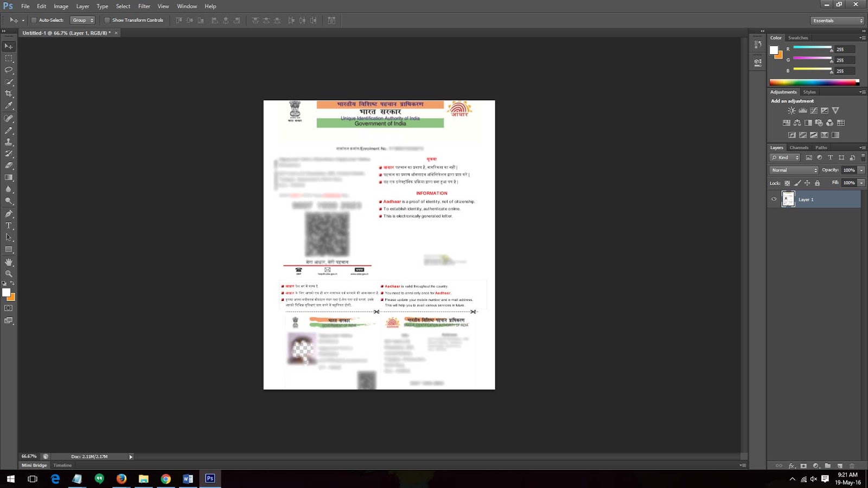This screenshot has height=488, width=868.
Task: Open the Filter menu
Action: point(144,7)
